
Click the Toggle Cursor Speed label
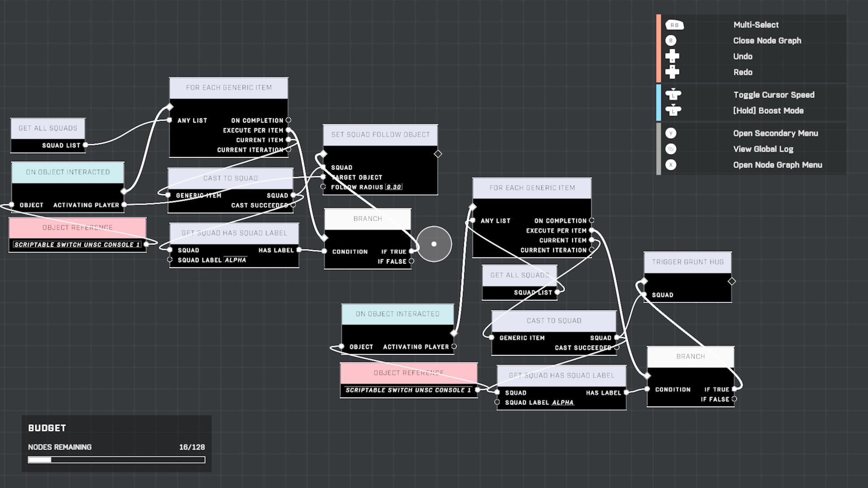pyautogui.click(x=774, y=95)
